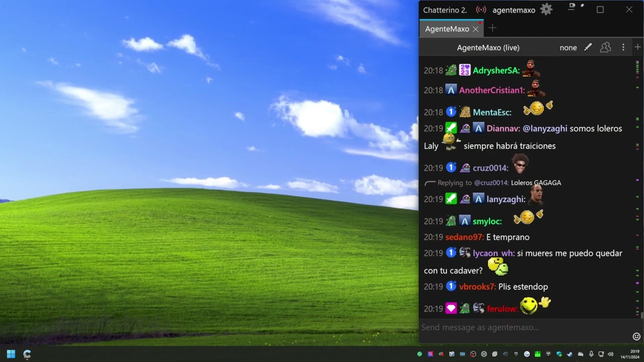The width and height of the screenshot is (644, 362).
Task: Open the chat mode 'none' selector
Action: coord(568,48)
